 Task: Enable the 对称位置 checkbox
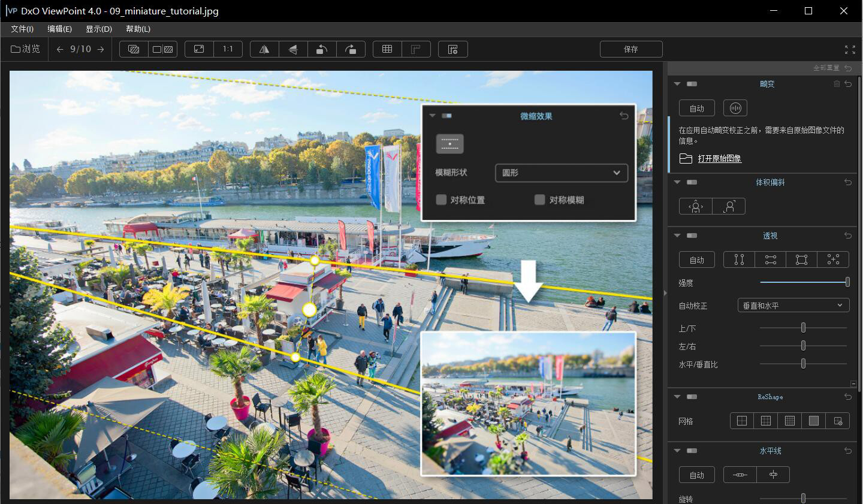[x=442, y=200]
